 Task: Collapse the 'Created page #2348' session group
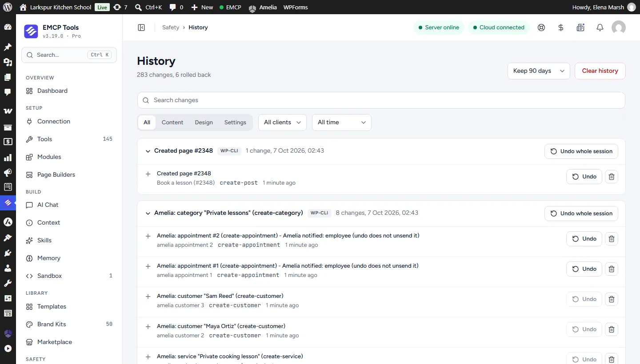148,151
